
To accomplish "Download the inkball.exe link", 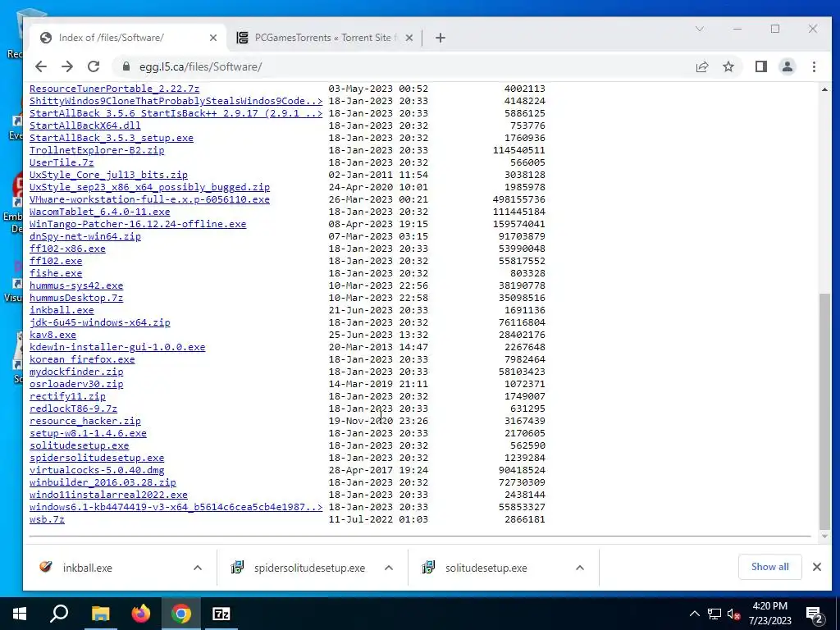I will pyautogui.click(x=62, y=310).
